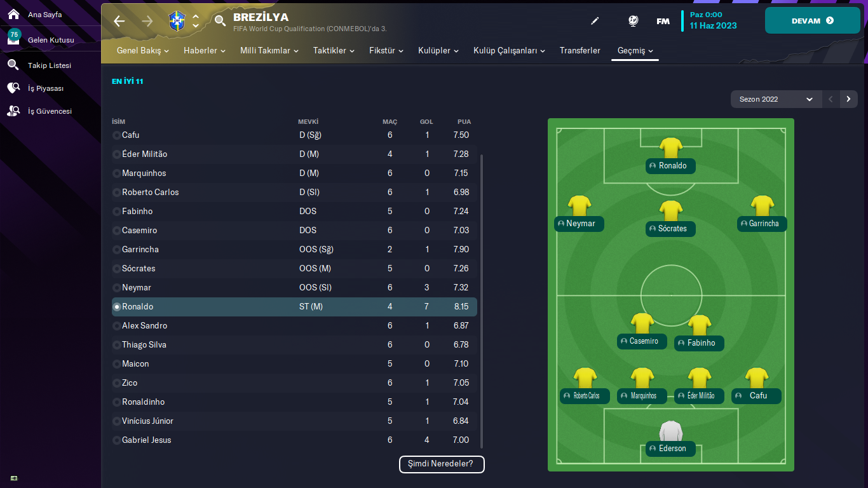Screen dimensions: 868x488
Task: Click the DEVAM continue button
Action: tap(812, 21)
